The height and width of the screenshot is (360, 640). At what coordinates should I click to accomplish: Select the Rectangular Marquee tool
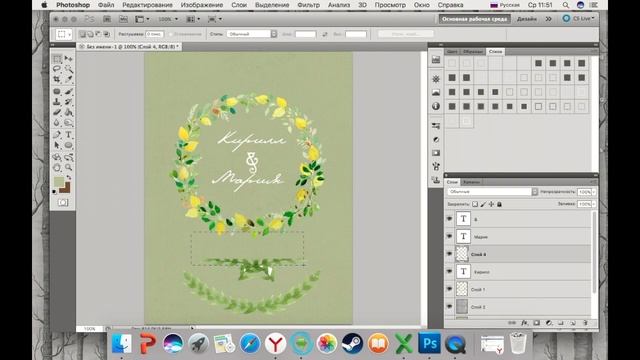57,59
